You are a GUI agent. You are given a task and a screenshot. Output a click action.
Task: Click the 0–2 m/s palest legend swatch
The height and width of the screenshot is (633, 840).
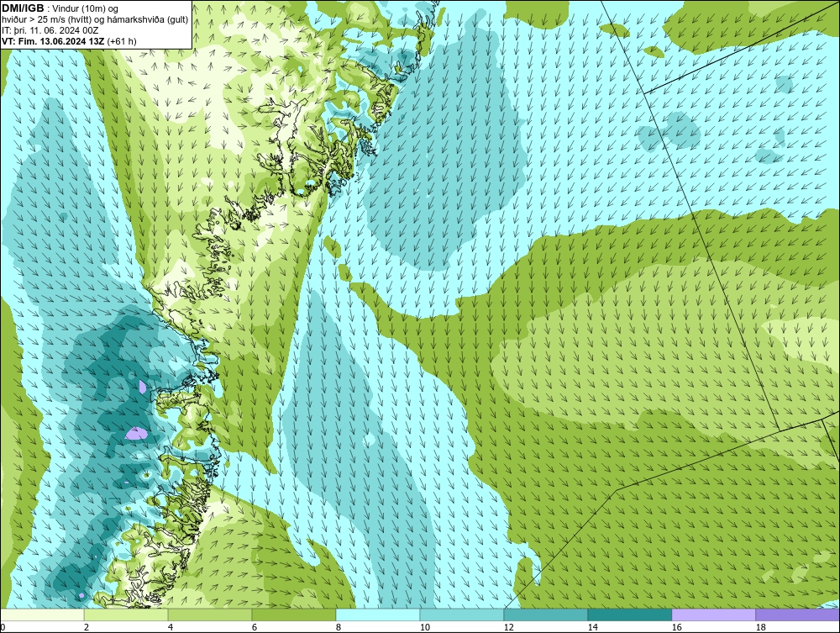[x=42, y=615]
